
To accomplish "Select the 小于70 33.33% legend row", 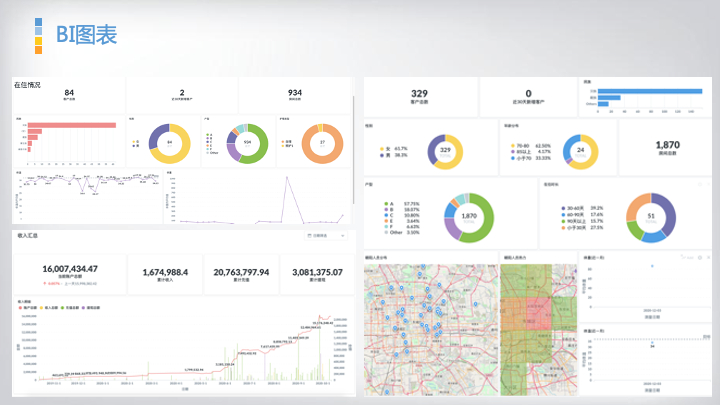I will coord(531,158).
